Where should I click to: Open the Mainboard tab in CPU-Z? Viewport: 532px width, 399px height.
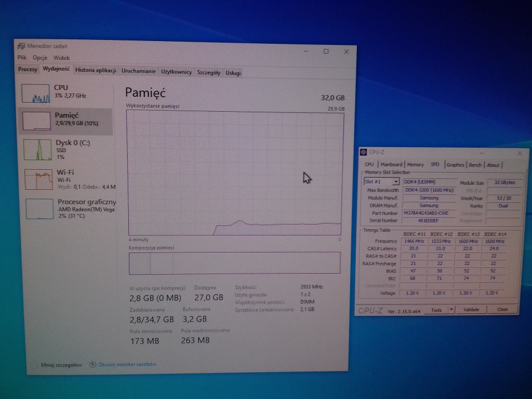click(x=391, y=165)
